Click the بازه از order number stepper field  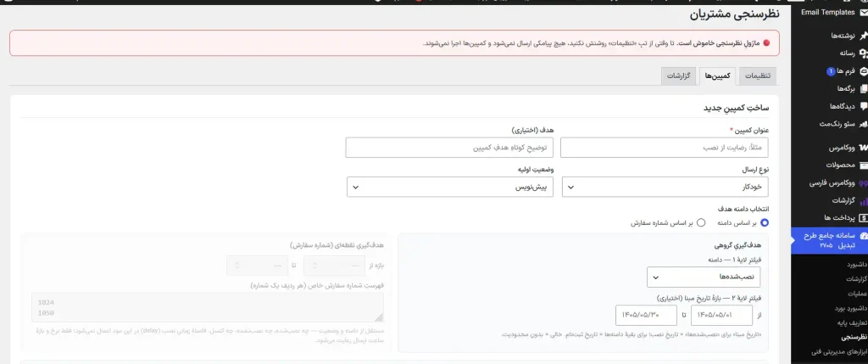(x=334, y=266)
